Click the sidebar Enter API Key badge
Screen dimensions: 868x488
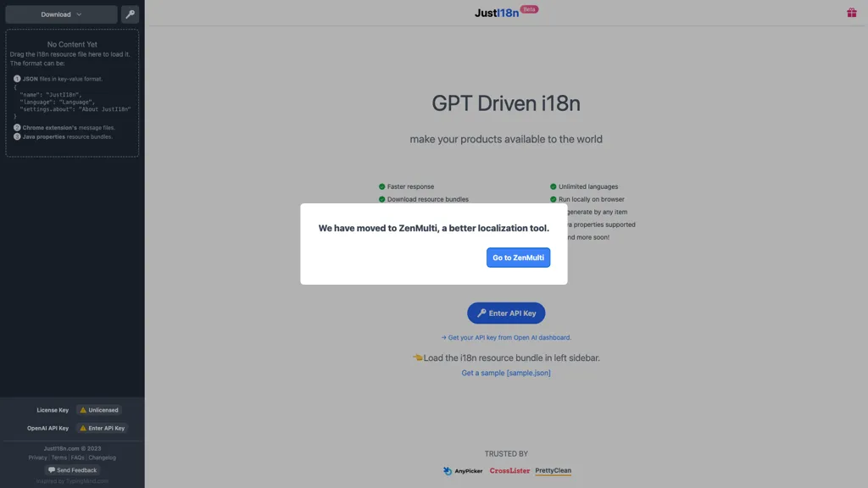(x=103, y=428)
